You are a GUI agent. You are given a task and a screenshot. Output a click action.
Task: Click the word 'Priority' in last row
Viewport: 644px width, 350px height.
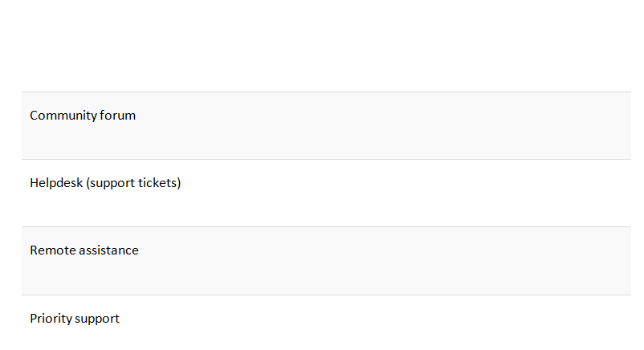pos(51,319)
